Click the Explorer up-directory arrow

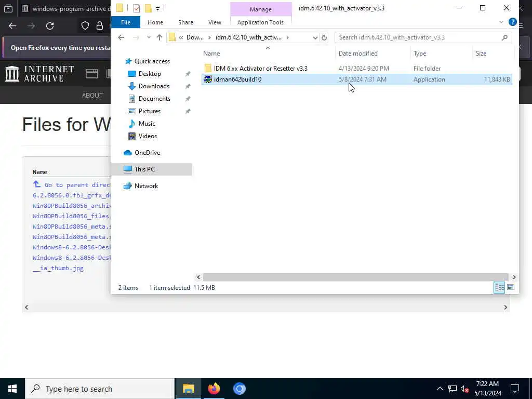(x=159, y=37)
